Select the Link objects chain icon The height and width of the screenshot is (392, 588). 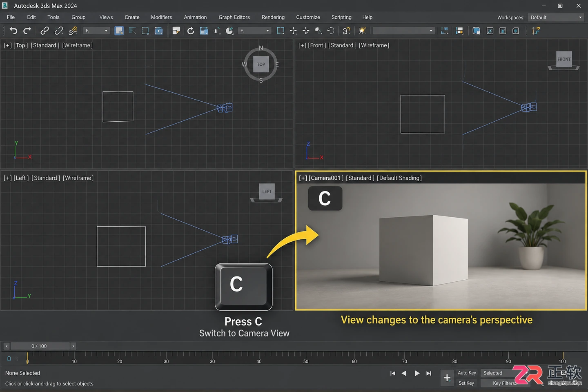coord(45,31)
